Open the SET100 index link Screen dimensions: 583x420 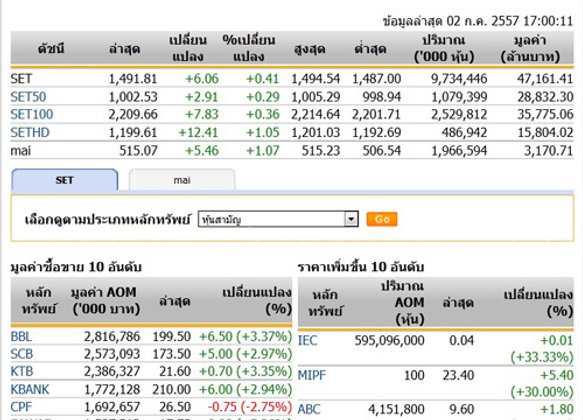[x=32, y=114]
